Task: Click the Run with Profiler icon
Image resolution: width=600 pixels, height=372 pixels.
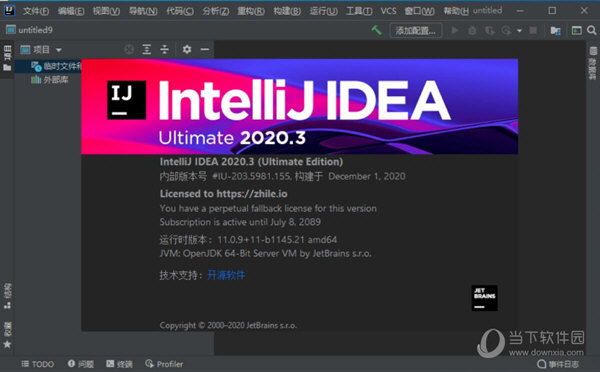Action: (x=507, y=30)
